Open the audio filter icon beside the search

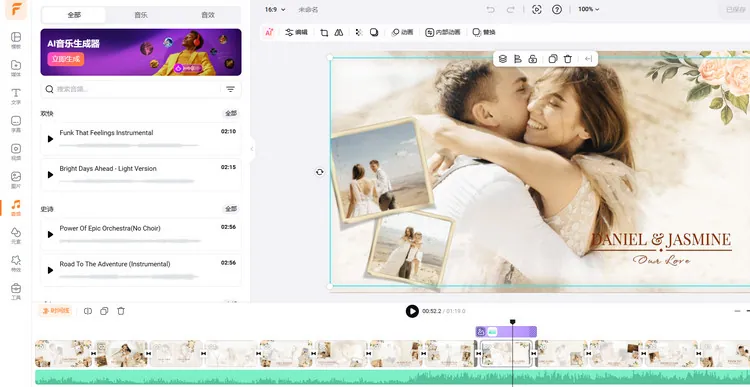tap(230, 89)
